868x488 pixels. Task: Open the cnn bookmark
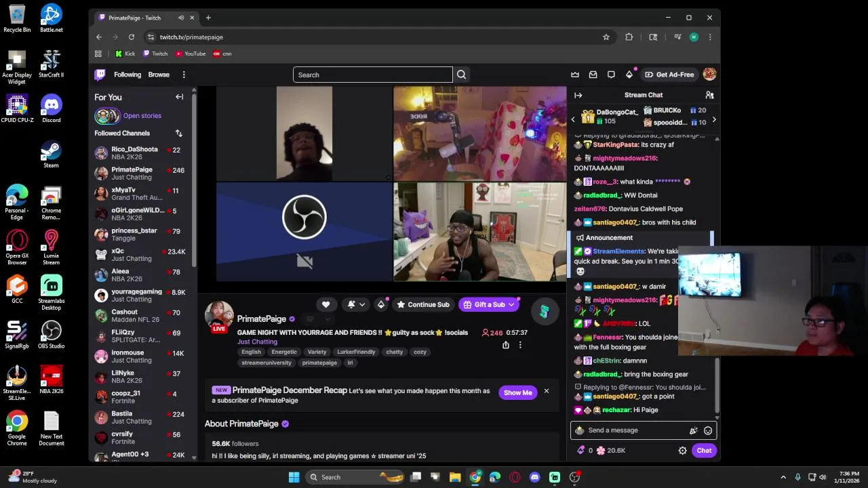click(222, 54)
